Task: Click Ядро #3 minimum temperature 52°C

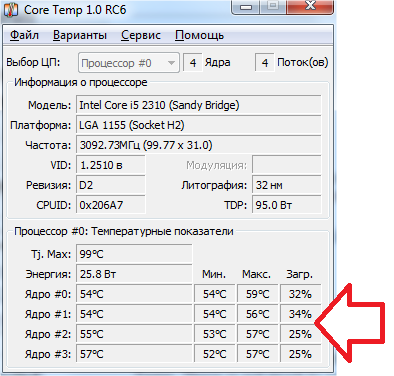Action: coord(215,354)
